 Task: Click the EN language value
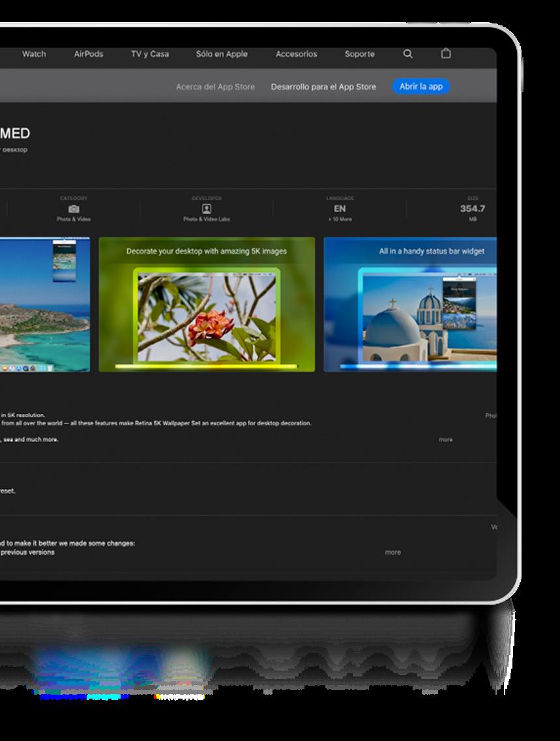(x=340, y=209)
